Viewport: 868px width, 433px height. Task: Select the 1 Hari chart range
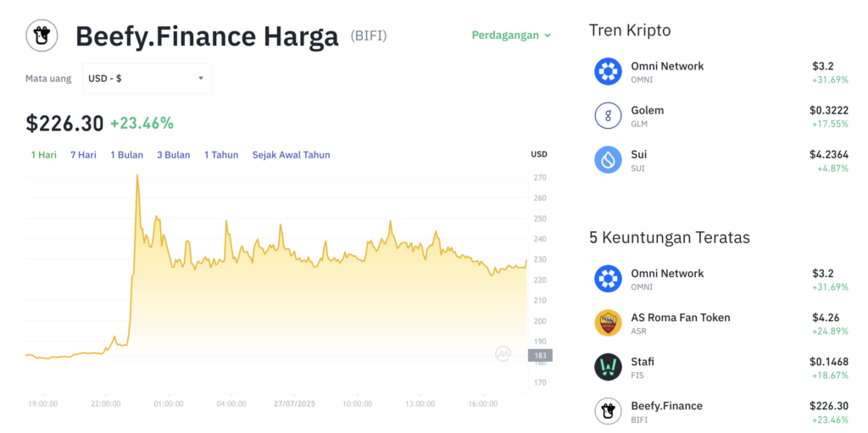44,155
